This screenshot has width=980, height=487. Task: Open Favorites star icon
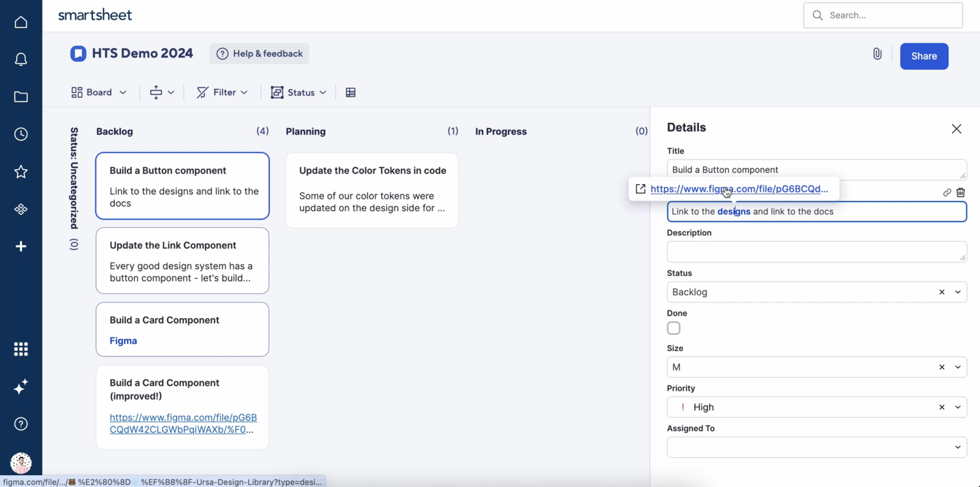pyautogui.click(x=21, y=172)
